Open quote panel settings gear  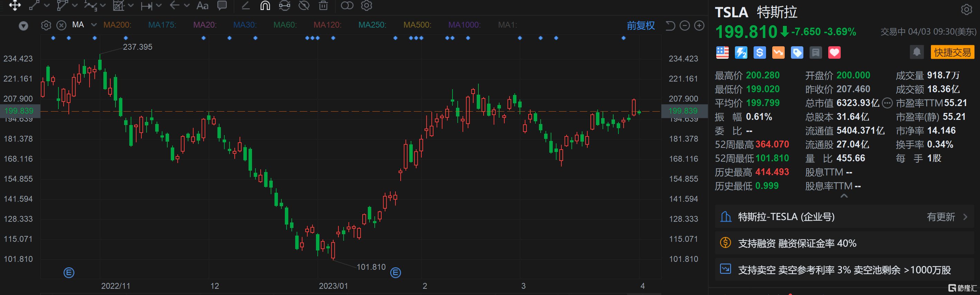[966, 10]
